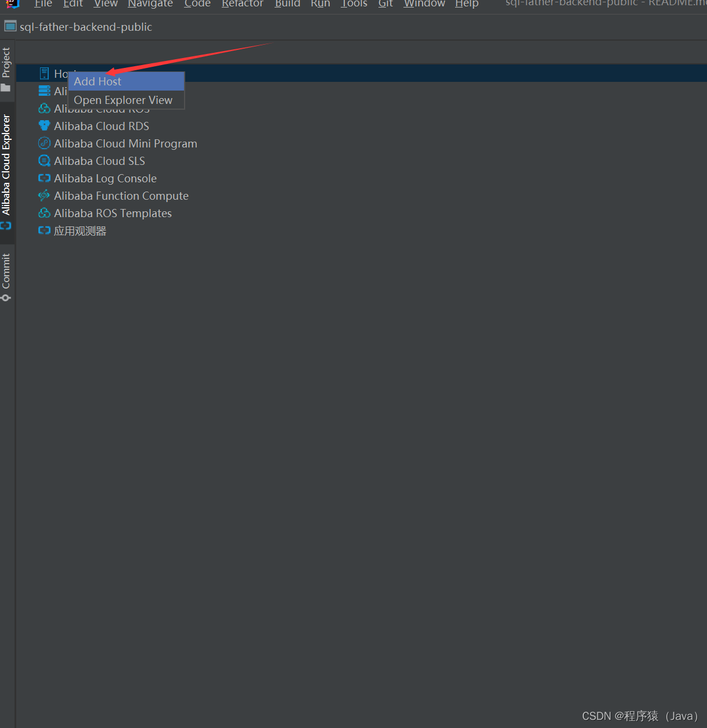This screenshot has width=707, height=728.
Task: Click the Project folder icon in sidebar
Action: 6,88
